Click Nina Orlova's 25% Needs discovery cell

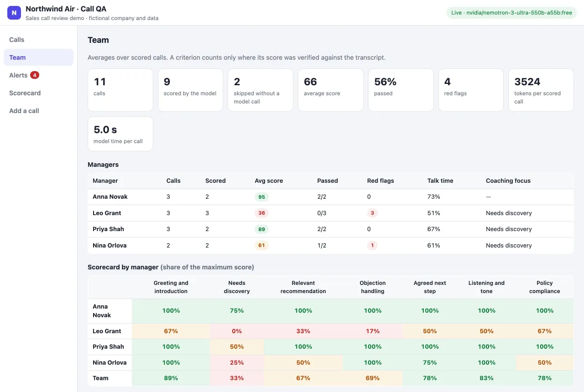(x=237, y=363)
